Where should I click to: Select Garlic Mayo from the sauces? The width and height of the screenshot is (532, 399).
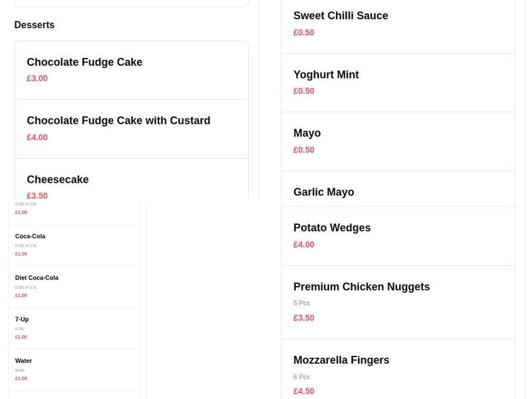point(324,192)
